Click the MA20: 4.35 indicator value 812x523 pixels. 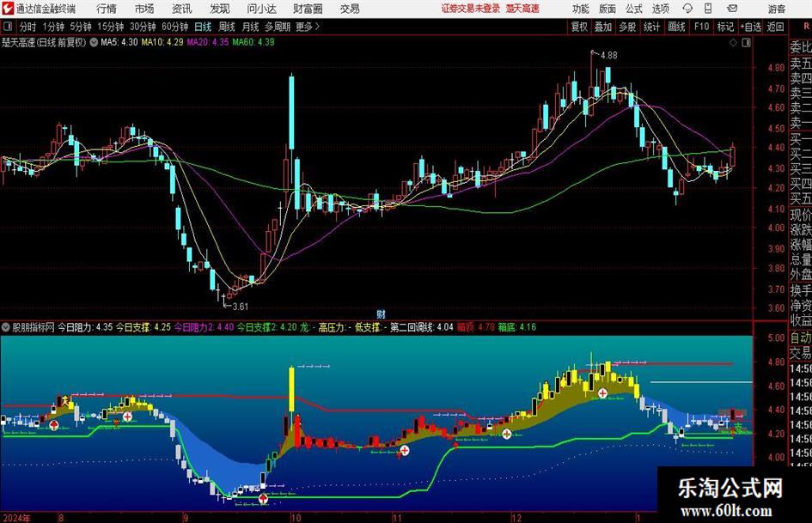[208, 42]
